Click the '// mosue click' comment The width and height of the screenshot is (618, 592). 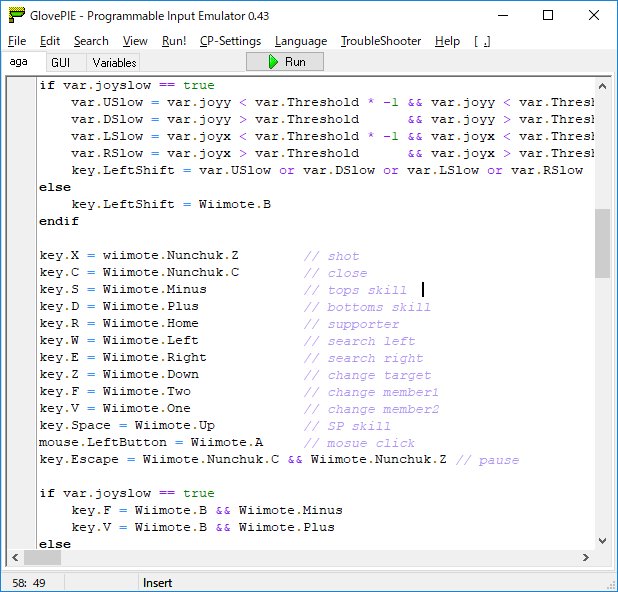pyautogui.click(x=359, y=443)
